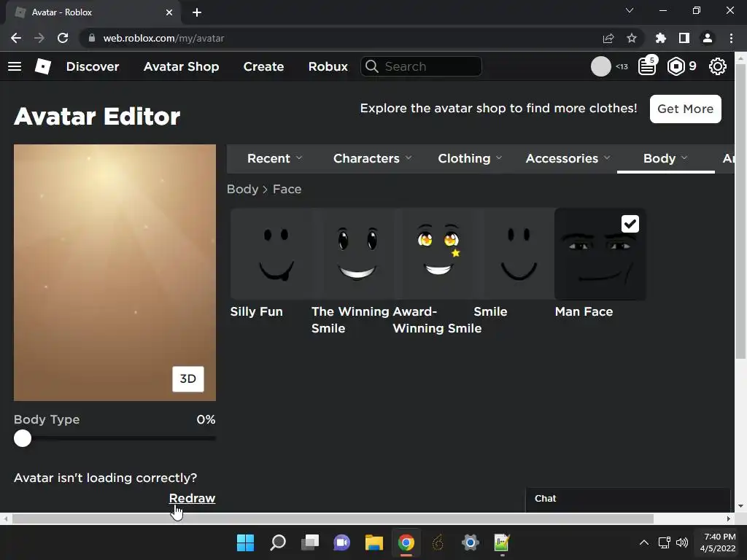Open the Robux nav item
This screenshot has width=747, height=560.
tap(328, 66)
